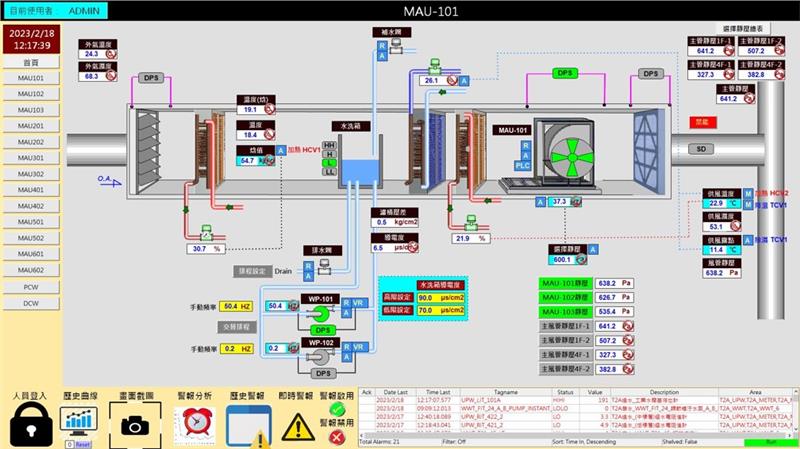Open the DCW page from sidebar

(31, 304)
